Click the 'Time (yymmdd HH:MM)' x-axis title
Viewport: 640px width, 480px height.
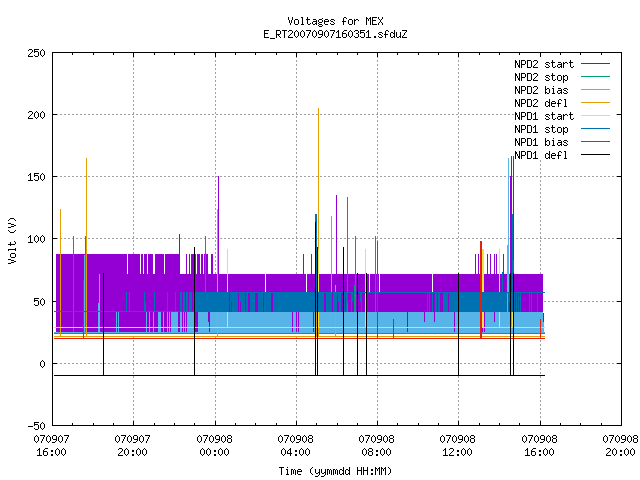335,471
